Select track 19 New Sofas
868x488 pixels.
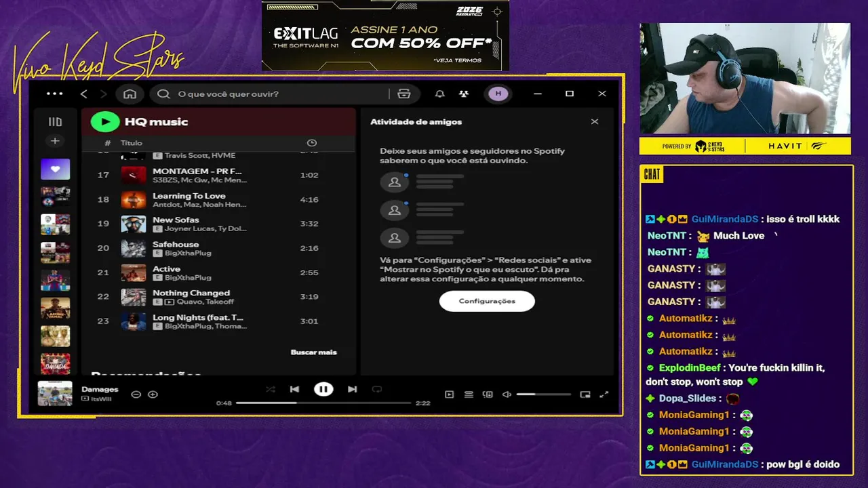click(x=218, y=224)
